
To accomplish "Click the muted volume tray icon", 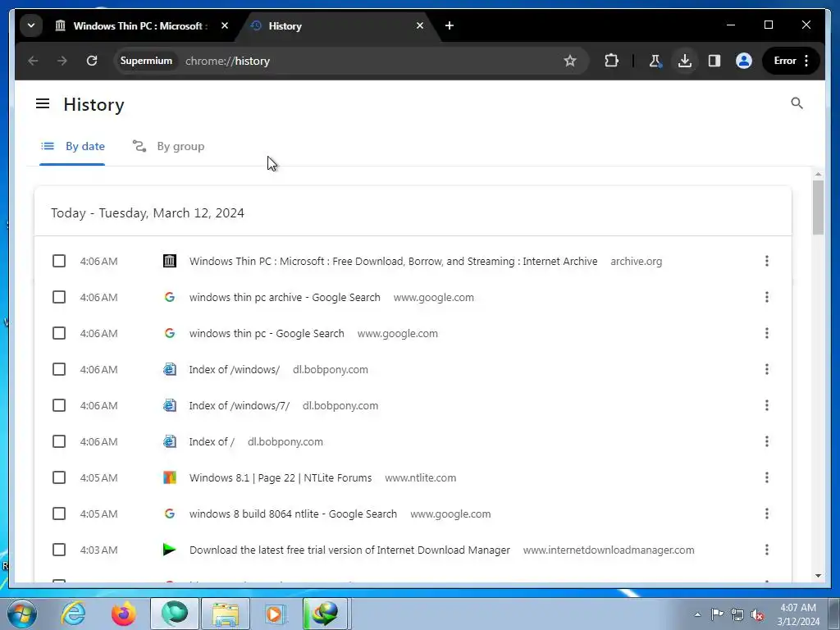I will (757, 614).
